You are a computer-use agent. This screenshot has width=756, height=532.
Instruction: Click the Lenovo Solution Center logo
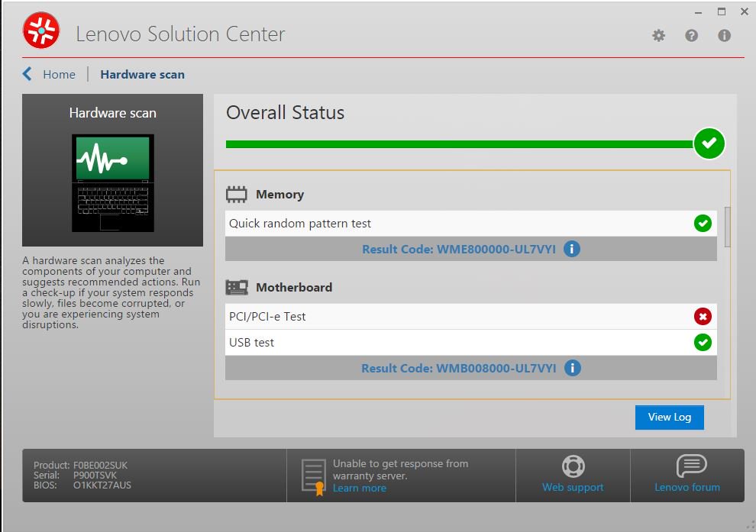pos(41,33)
